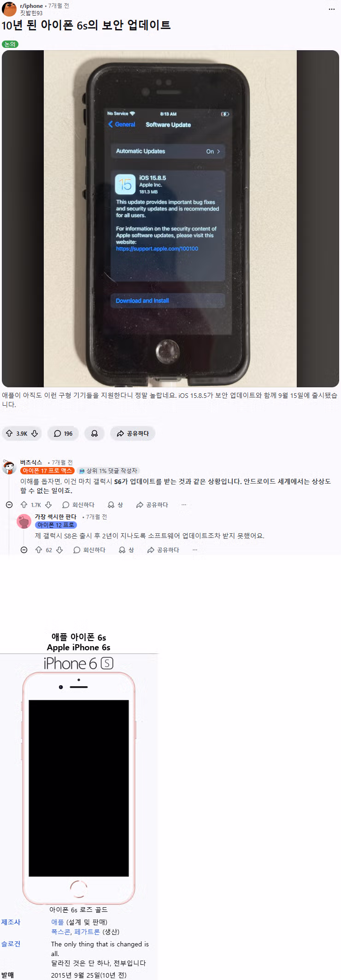
Task: Award the top comment with 상 button
Action: 115,505
